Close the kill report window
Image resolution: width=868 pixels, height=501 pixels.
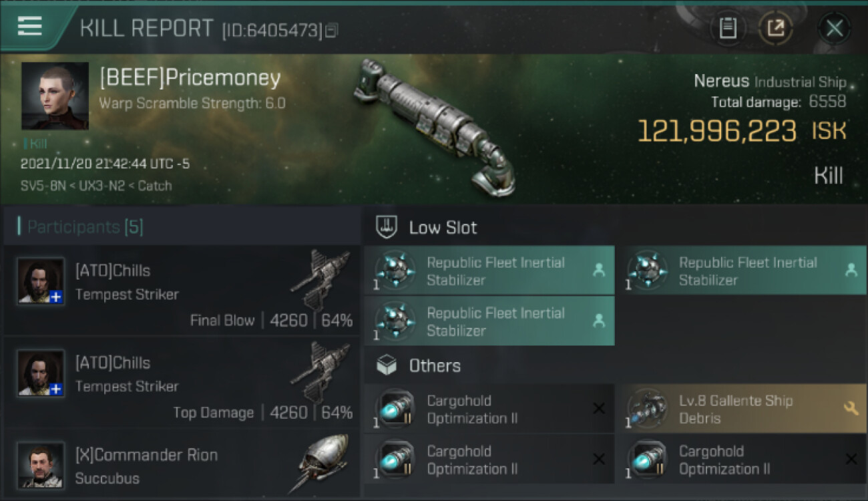tap(834, 28)
